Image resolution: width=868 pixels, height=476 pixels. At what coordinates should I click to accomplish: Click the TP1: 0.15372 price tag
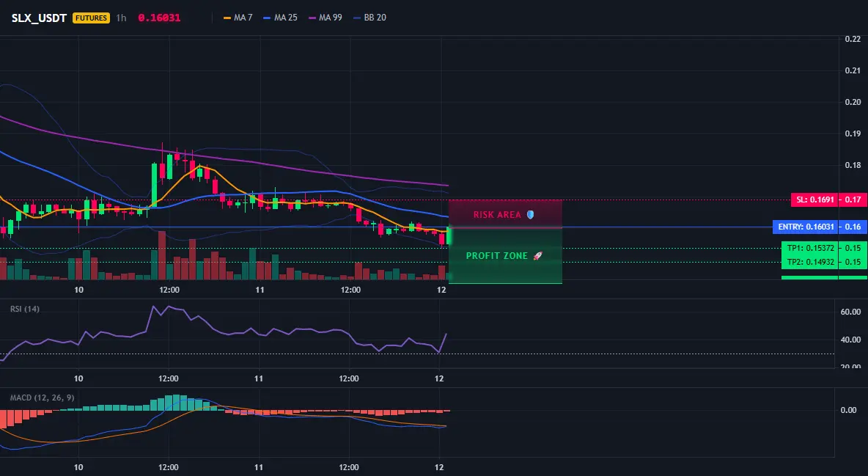pos(810,248)
